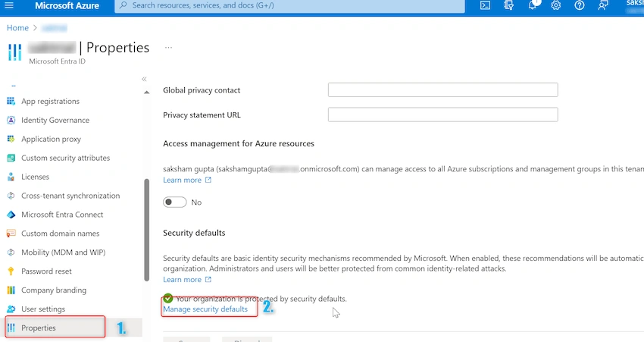Open User settings menu item
Viewport: 644px width, 342px height.
click(43, 309)
